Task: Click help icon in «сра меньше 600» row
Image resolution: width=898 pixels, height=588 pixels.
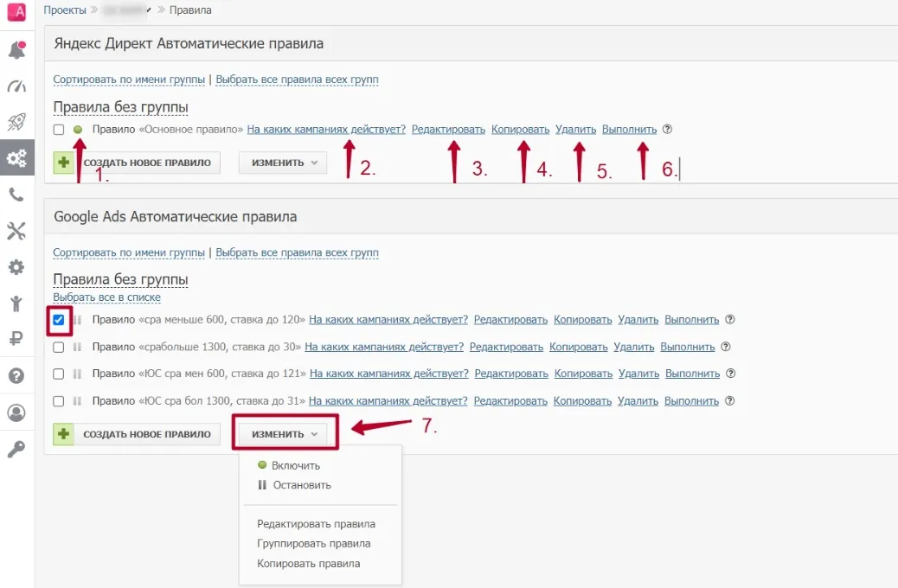Action: pyautogui.click(x=729, y=319)
